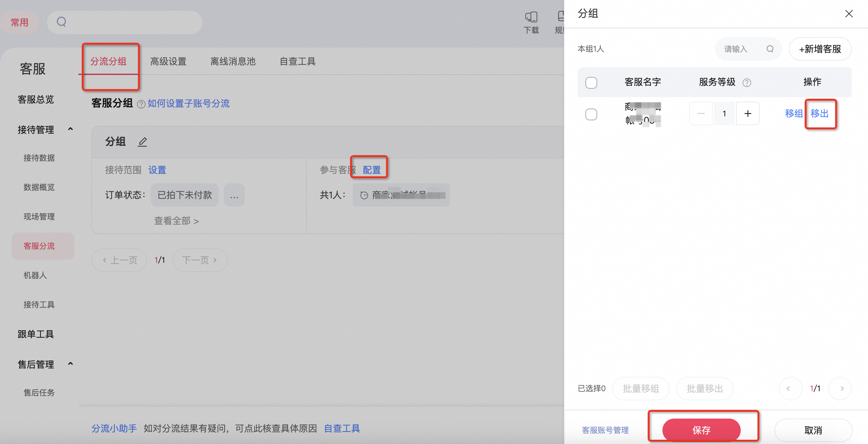This screenshot has width=868, height=444.
Task: Expand order status via the ... button
Action: pyautogui.click(x=234, y=195)
